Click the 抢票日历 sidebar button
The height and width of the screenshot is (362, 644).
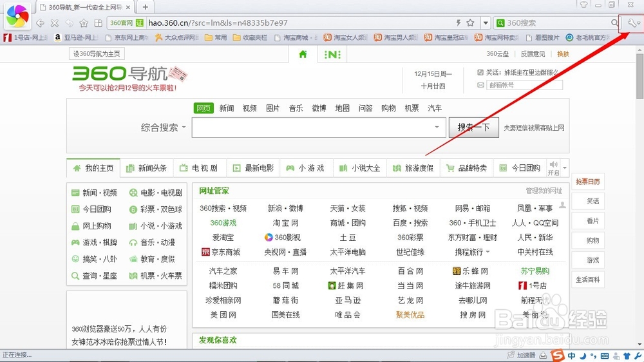click(588, 182)
